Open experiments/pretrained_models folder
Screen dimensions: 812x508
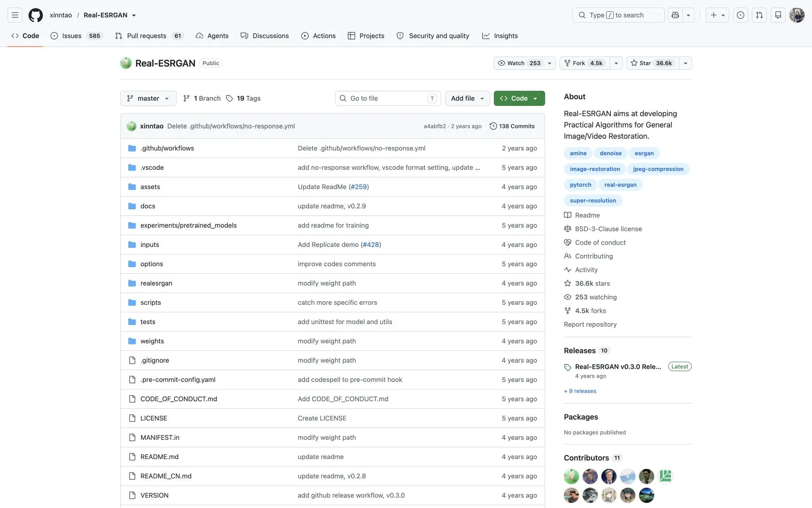pos(188,225)
